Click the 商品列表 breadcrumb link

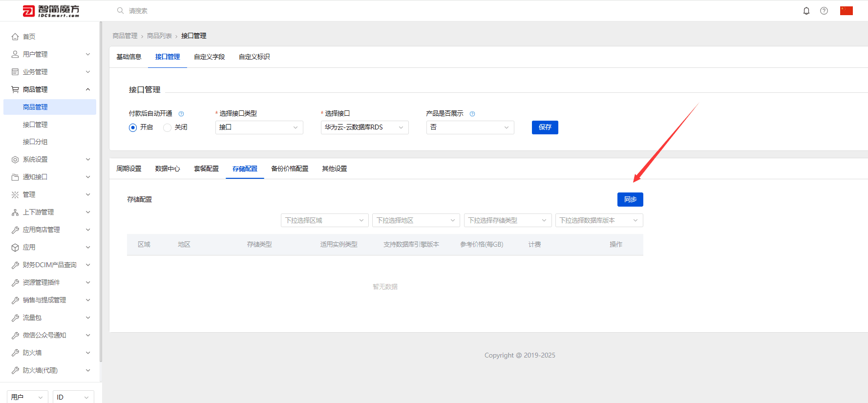click(159, 36)
